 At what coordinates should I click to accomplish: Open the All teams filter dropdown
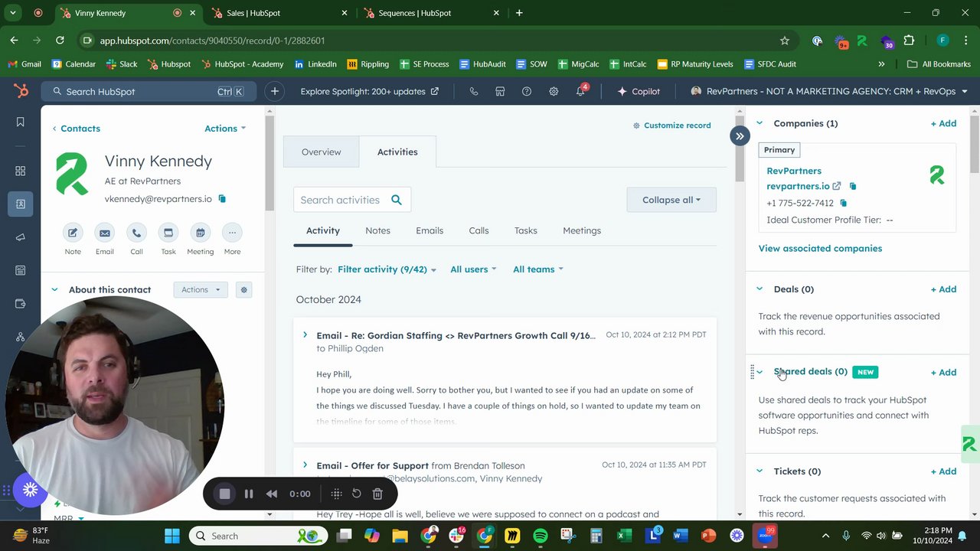(x=538, y=269)
